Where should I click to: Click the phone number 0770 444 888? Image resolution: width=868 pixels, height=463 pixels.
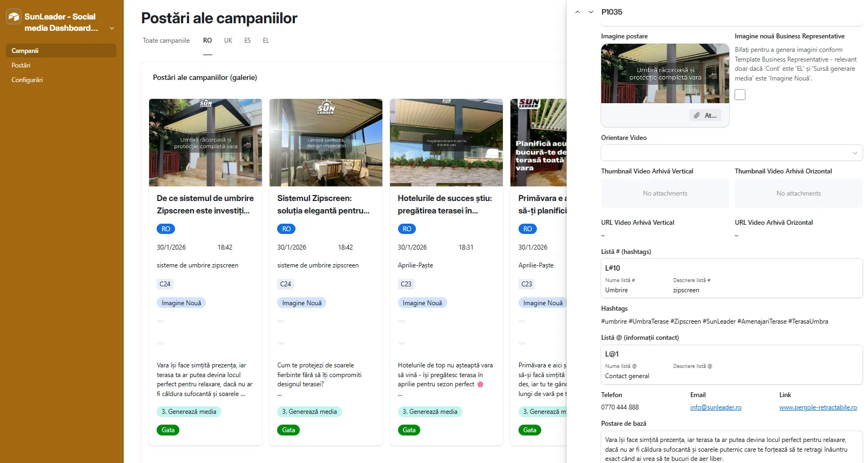pyautogui.click(x=620, y=407)
